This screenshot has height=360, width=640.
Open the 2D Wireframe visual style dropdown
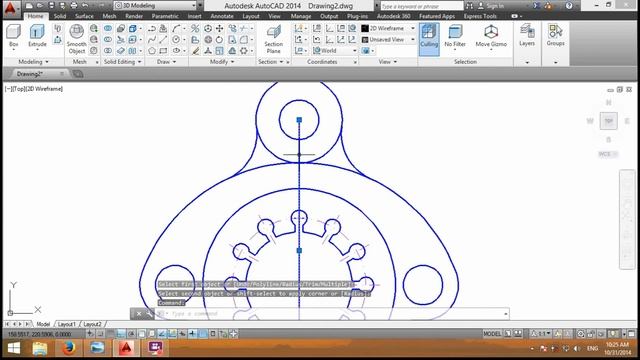[388, 28]
